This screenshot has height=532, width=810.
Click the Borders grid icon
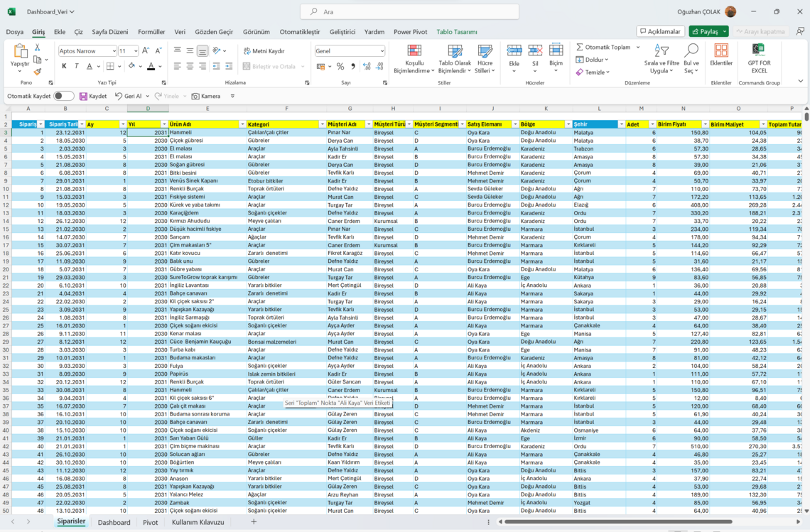(110, 66)
